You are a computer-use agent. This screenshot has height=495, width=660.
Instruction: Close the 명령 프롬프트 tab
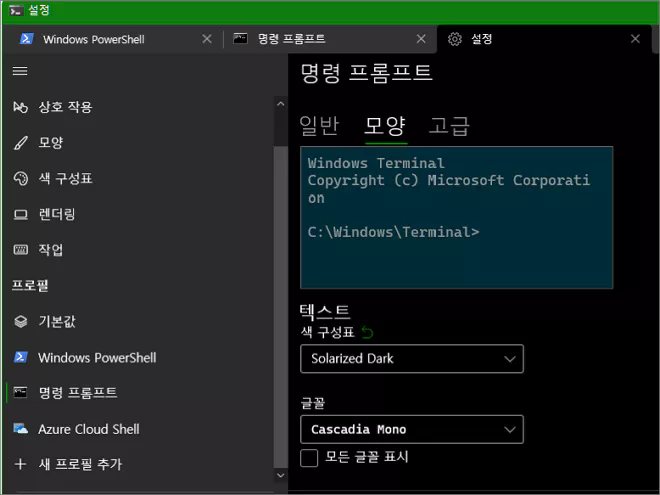421,39
